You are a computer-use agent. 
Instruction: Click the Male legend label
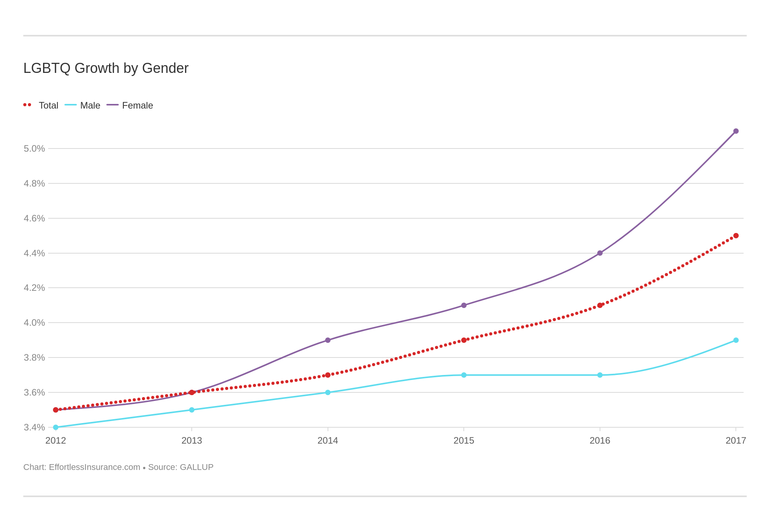tap(90, 105)
